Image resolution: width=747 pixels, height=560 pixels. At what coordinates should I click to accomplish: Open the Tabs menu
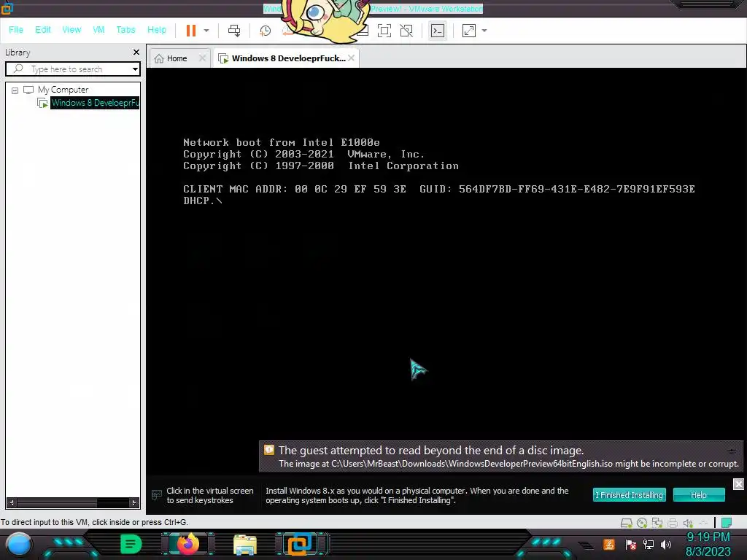point(125,29)
